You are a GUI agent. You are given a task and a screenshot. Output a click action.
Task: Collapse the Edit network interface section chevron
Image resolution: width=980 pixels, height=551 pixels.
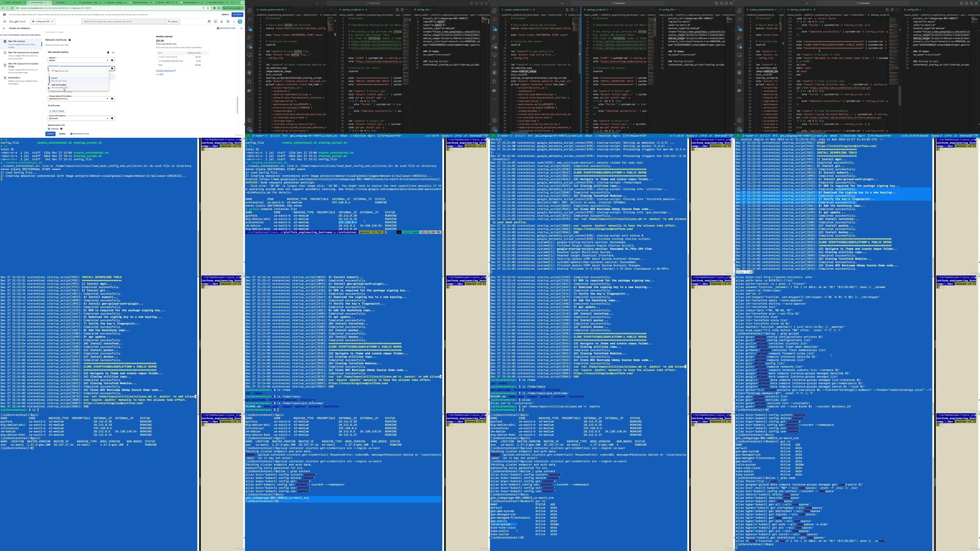click(113, 52)
